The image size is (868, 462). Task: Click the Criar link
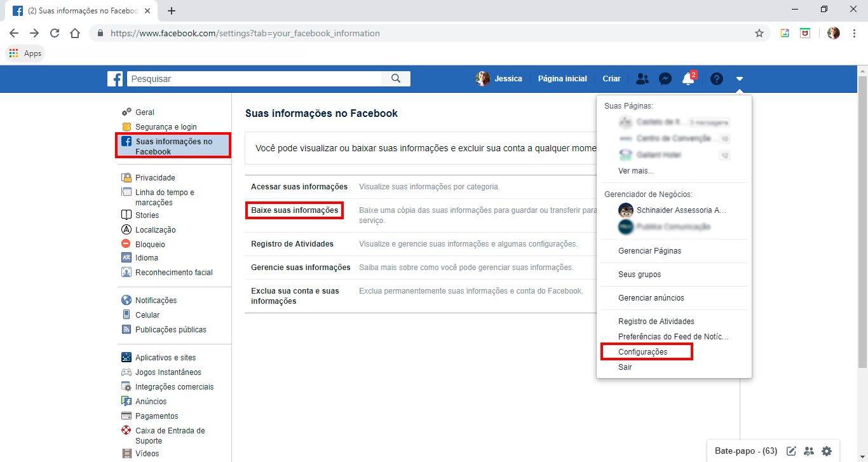click(611, 79)
